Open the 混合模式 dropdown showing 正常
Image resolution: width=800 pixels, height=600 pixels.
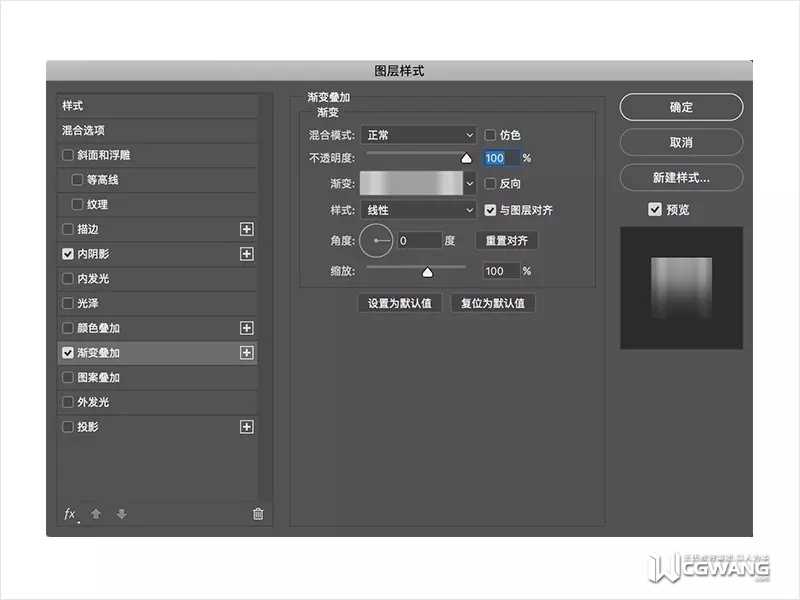[418, 135]
